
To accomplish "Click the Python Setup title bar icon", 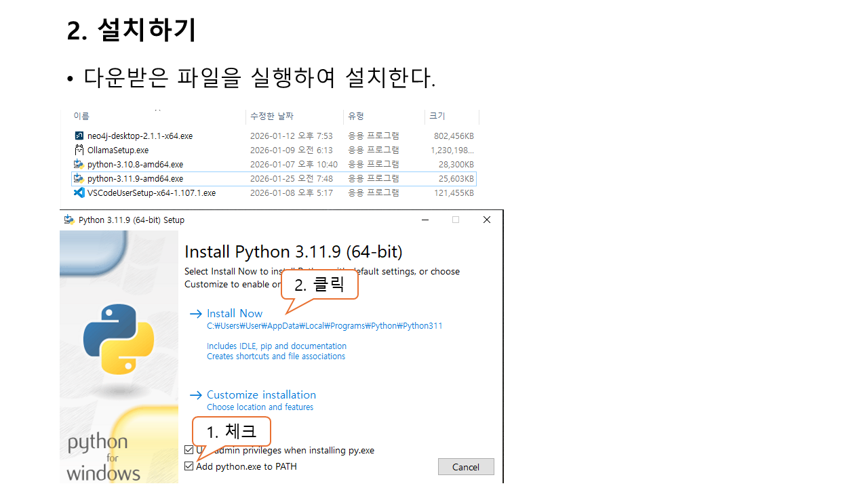I will pos(69,220).
